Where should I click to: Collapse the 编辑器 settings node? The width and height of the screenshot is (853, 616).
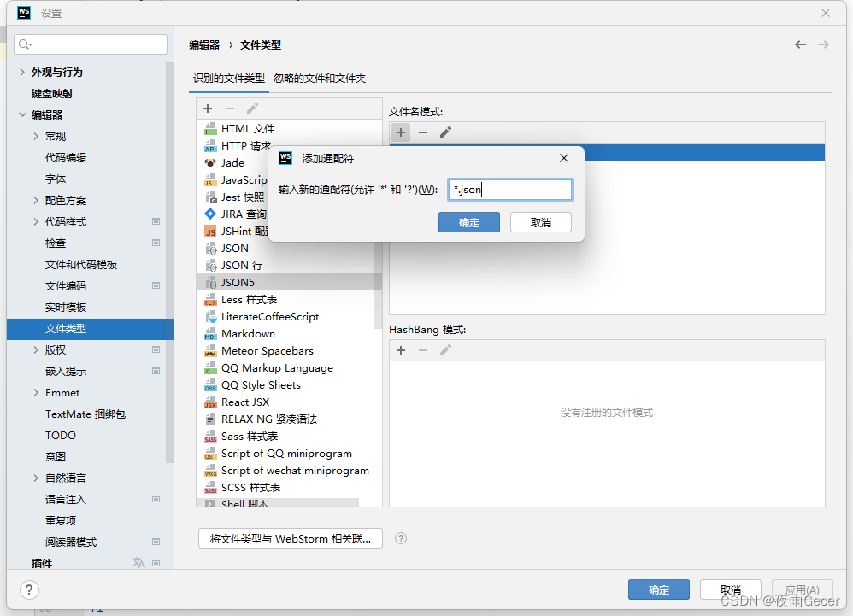[22, 114]
